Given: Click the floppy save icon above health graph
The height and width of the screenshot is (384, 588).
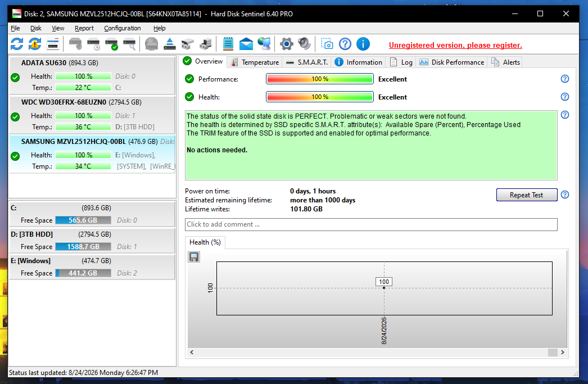Looking at the screenshot, I should tap(194, 257).
